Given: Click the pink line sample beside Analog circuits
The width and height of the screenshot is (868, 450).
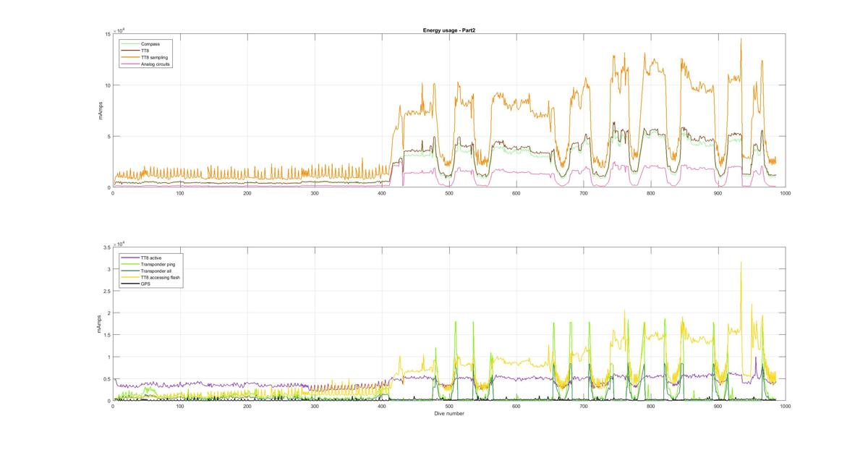Looking at the screenshot, I should pos(130,64).
